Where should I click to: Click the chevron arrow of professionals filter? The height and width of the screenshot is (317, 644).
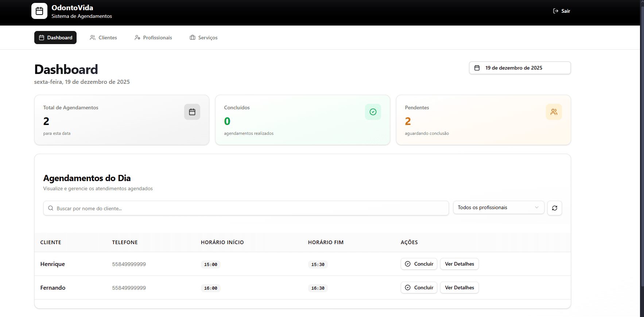click(536, 207)
